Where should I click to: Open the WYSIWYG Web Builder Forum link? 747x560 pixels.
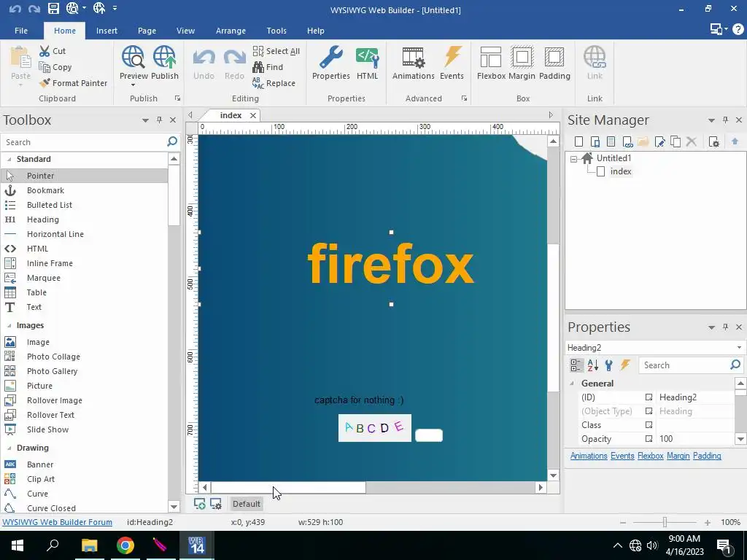pyautogui.click(x=57, y=522)
